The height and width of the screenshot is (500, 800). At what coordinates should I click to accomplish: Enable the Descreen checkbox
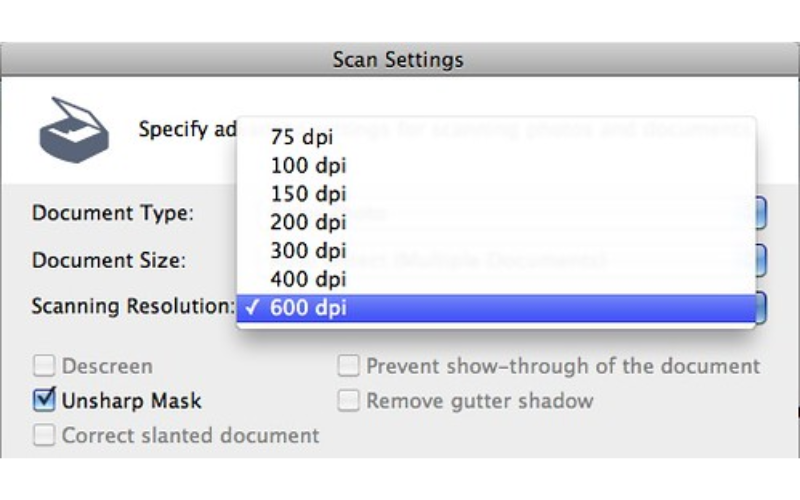[x=45, y=367]
